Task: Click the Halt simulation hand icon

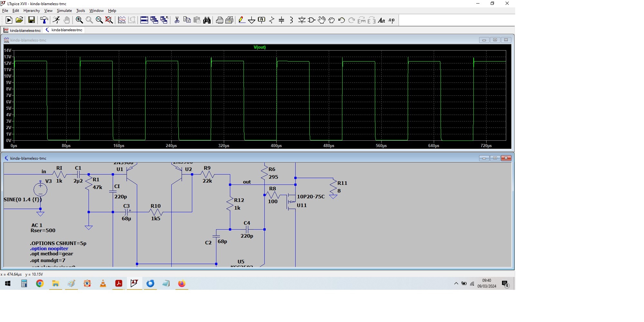Action: (x=66, y=20)
